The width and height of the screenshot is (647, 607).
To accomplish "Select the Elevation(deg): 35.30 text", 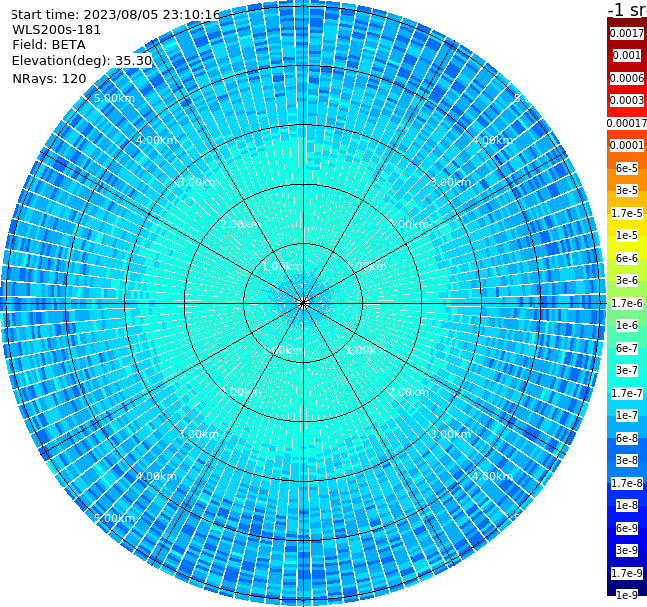I will point(82,61).
